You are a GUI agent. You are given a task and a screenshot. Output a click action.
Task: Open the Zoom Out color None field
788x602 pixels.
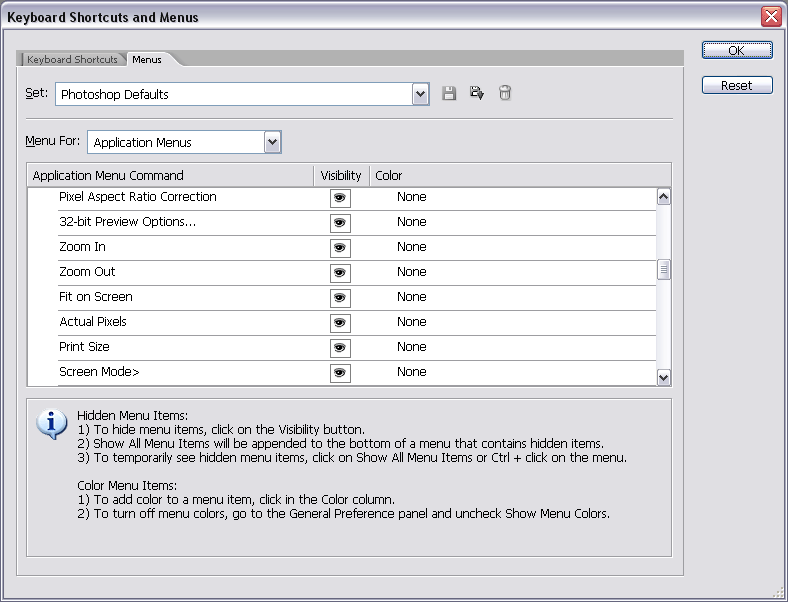coord(411,272)
